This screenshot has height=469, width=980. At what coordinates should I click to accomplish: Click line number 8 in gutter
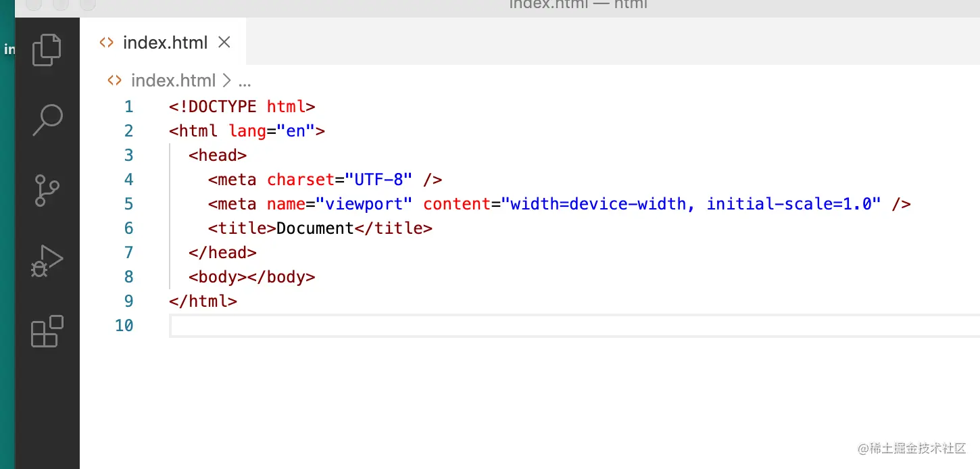click(x=129, y=277)
